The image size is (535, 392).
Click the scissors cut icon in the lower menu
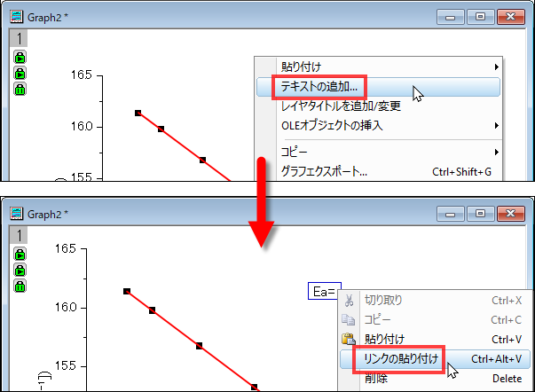click(349, 301)
